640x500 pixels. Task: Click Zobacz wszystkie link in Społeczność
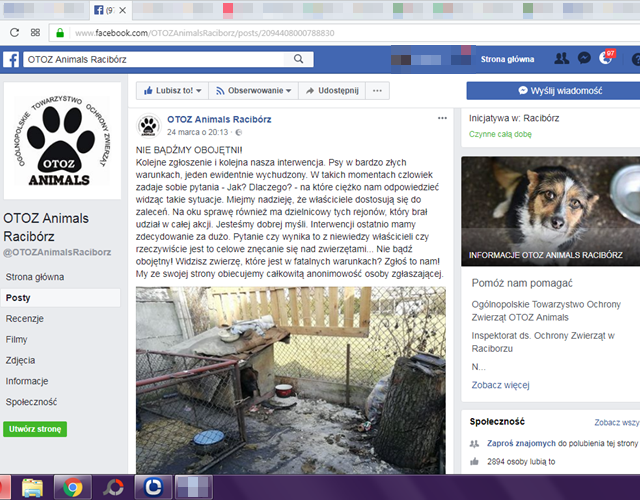[x=617, y=422]
